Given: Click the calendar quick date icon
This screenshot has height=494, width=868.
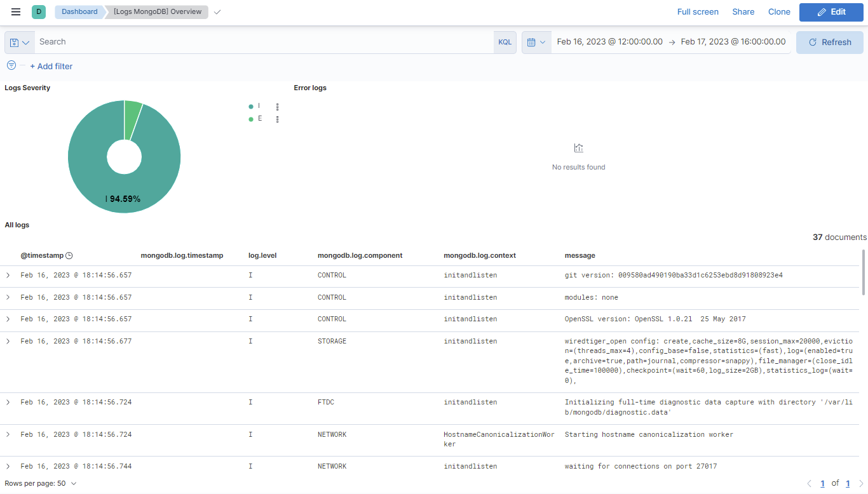Looking at the screenshot, I should 536,43.
